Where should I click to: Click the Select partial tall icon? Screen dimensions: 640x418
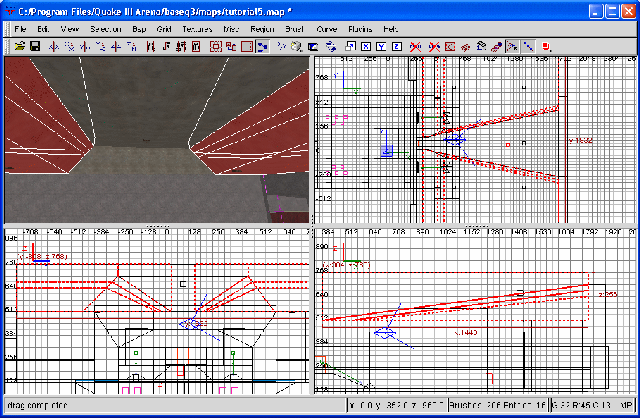tap(181, 47)
